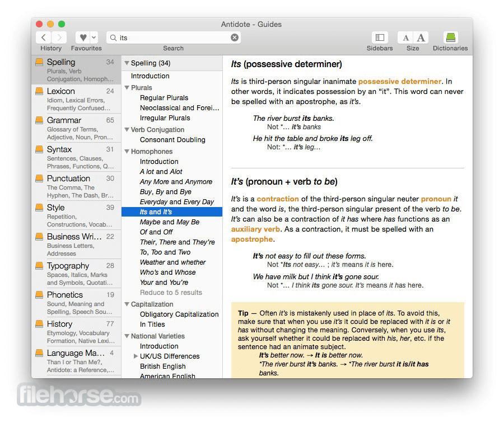Image resolution: width=504 pixels, height=423 pixels.
Task: Click the 'Its (possessive determiner)' heading
Action: coord(286,64)
